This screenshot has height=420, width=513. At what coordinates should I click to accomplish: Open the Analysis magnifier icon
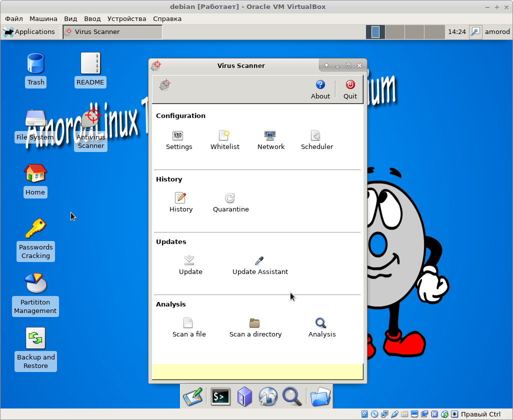point(321,323)
